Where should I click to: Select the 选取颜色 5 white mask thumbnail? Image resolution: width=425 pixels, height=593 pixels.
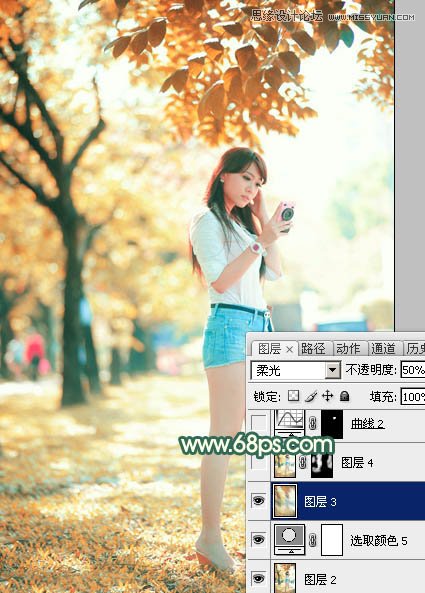point(332,540)
